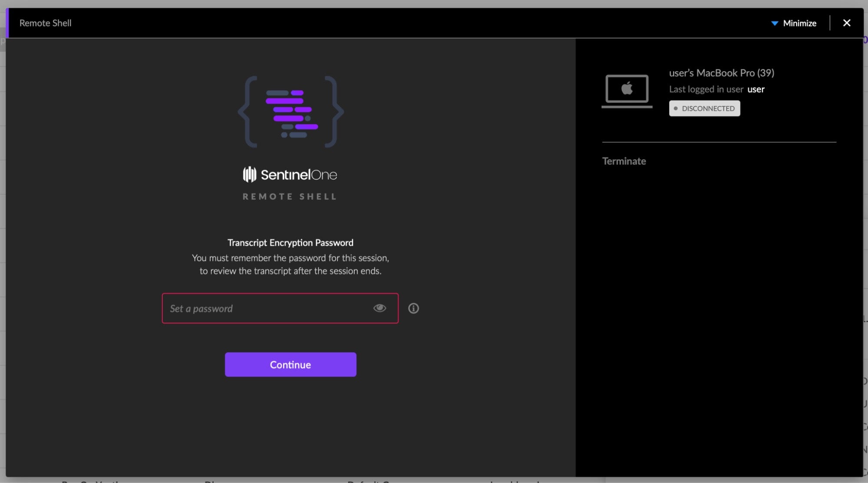Click the Transcript Encryption Password heading
Viewport: 868px width, 483px height.
[290, 243]
